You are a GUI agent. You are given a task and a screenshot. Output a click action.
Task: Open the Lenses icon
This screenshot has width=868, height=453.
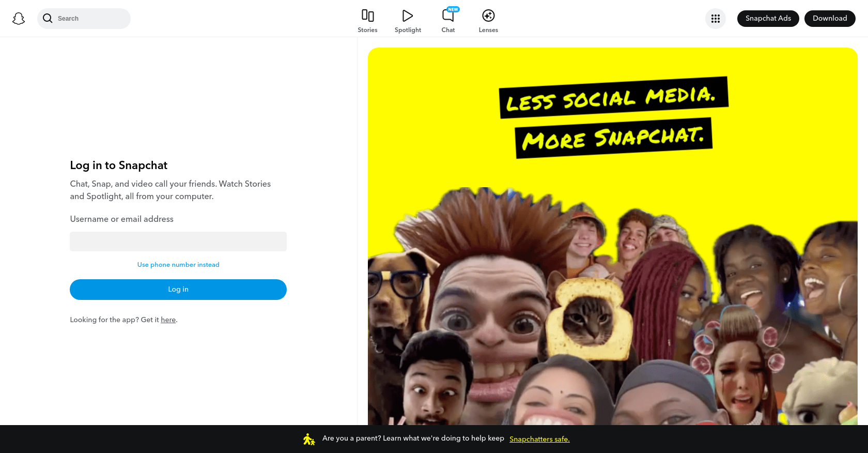pos(488,16)
